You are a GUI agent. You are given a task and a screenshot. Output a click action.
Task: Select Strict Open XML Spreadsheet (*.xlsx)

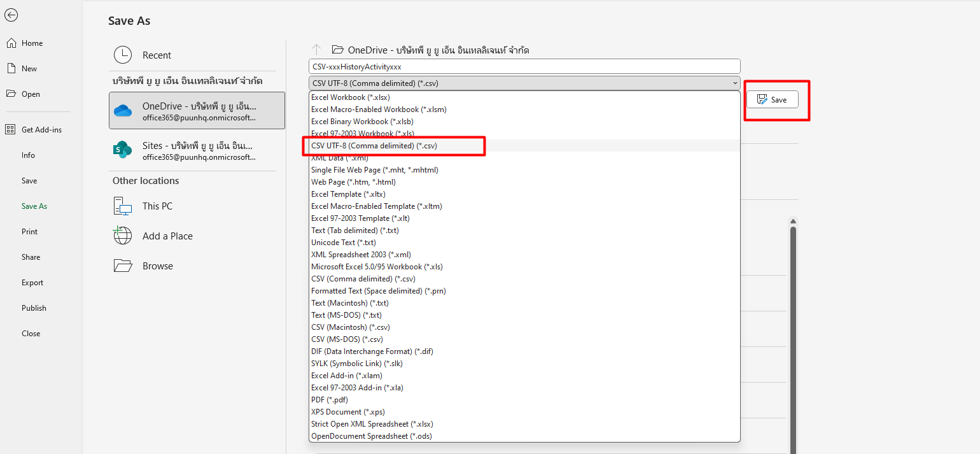pos(524,424)
